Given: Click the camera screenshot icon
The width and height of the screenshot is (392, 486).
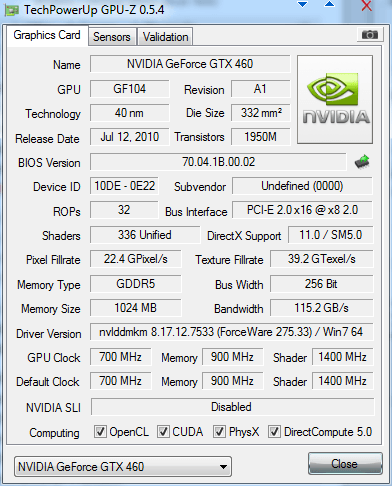Looking at the screenshot, I should click(369, 34).
